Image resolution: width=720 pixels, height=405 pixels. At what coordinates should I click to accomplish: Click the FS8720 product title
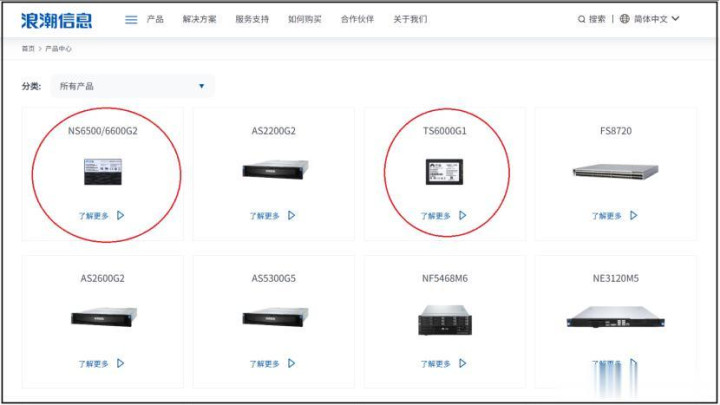click(x=616, y=131)
